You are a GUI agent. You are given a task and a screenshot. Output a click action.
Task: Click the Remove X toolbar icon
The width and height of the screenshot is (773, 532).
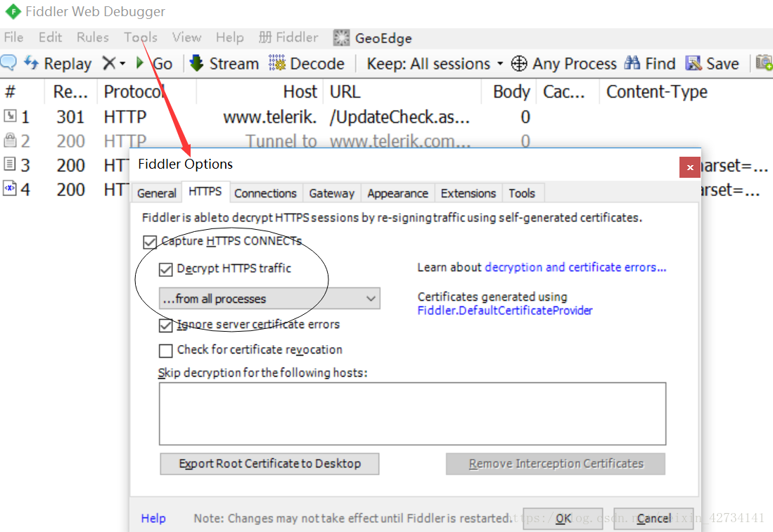(x=109, y=63)
